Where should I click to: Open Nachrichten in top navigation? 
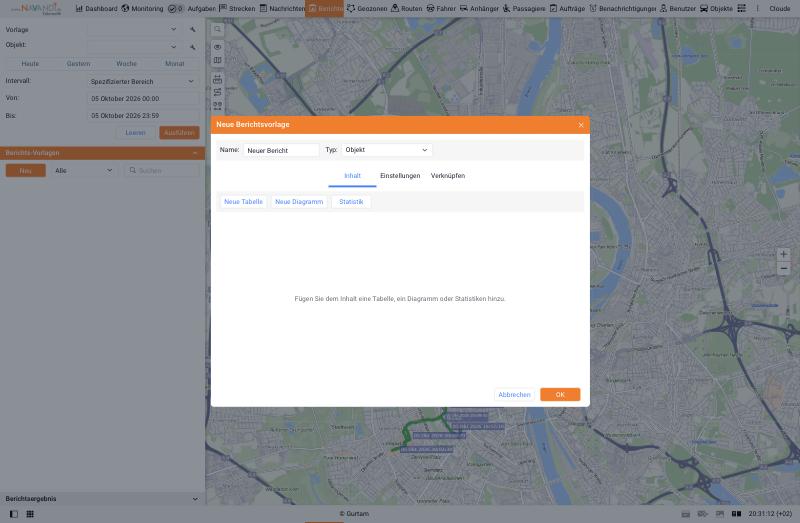[x=282, y=9]
